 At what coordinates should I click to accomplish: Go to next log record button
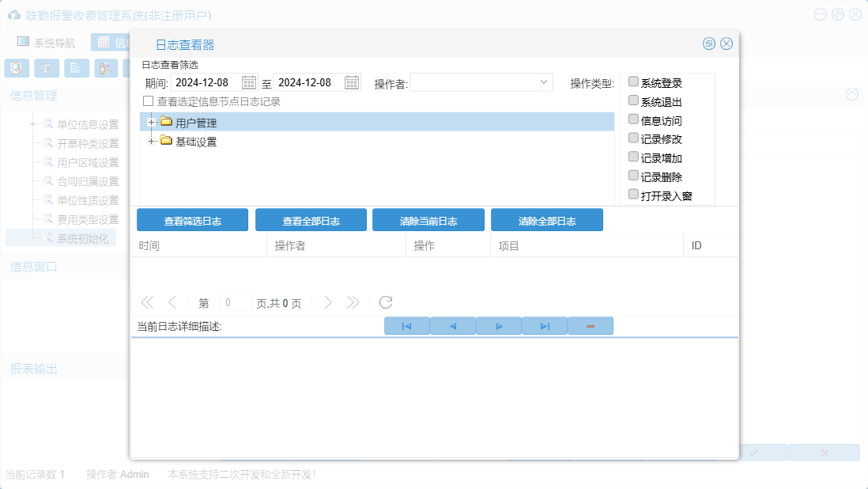(499, 326)
